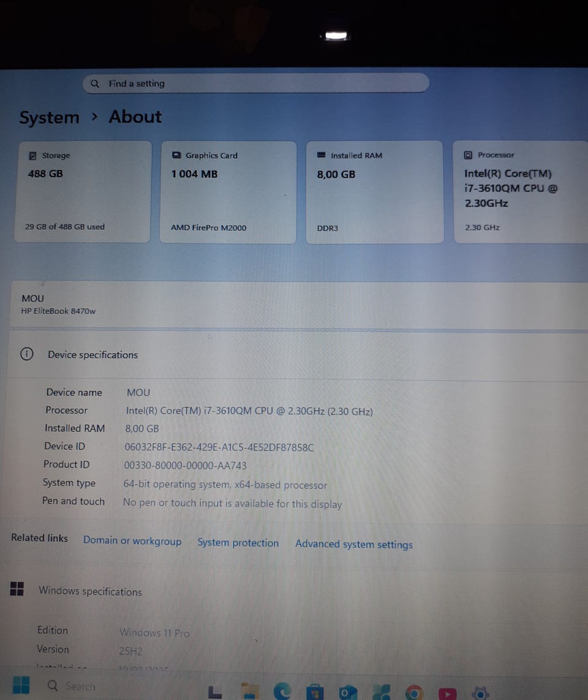Select the Edition value Windows 11 Pro
This screenshot has height=700, width=588.
click(x=154, y=633)
